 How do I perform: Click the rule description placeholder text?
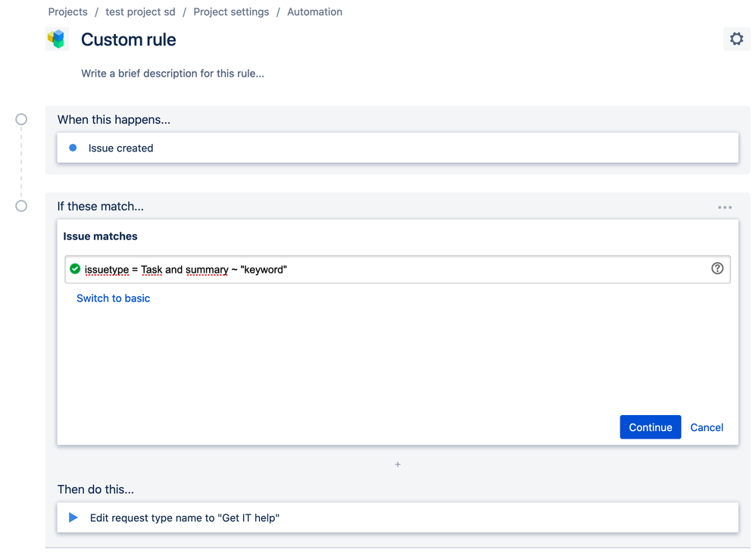[173, 73]
